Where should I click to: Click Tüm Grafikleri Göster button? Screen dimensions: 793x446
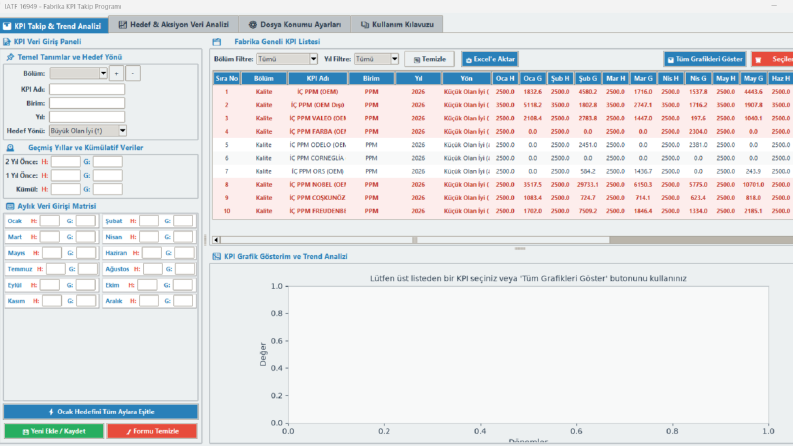tap(705, 59)
